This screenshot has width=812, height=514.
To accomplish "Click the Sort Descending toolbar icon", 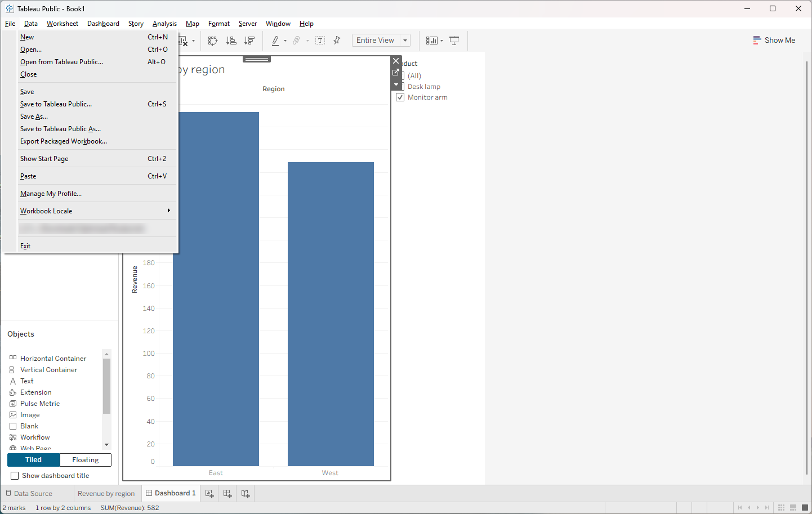I will coord(249,41).
